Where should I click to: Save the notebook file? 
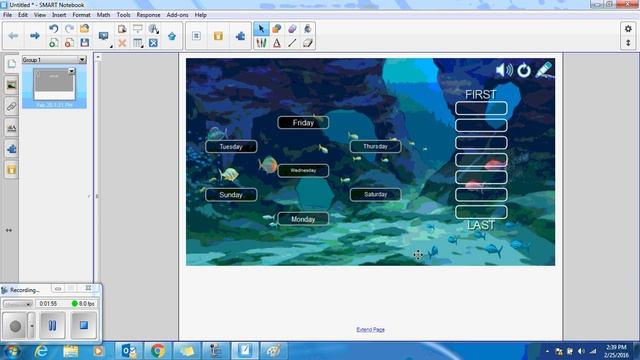(x=84, y=43)
